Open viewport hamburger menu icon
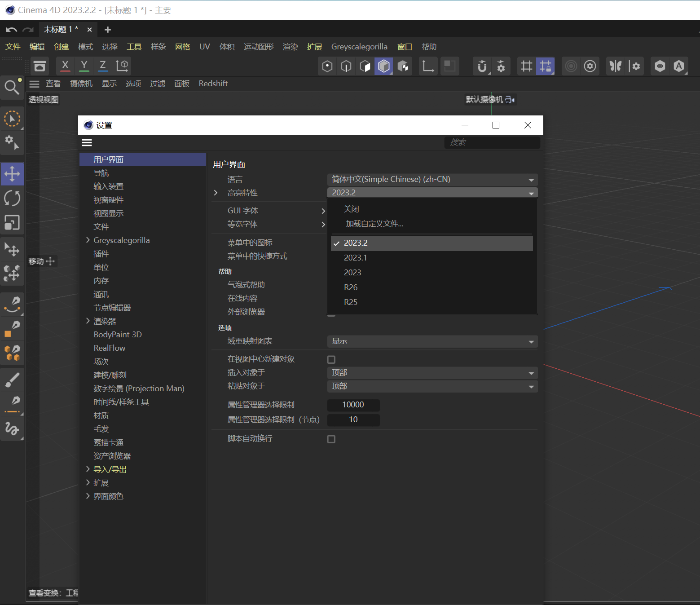 tap(34, 84)
